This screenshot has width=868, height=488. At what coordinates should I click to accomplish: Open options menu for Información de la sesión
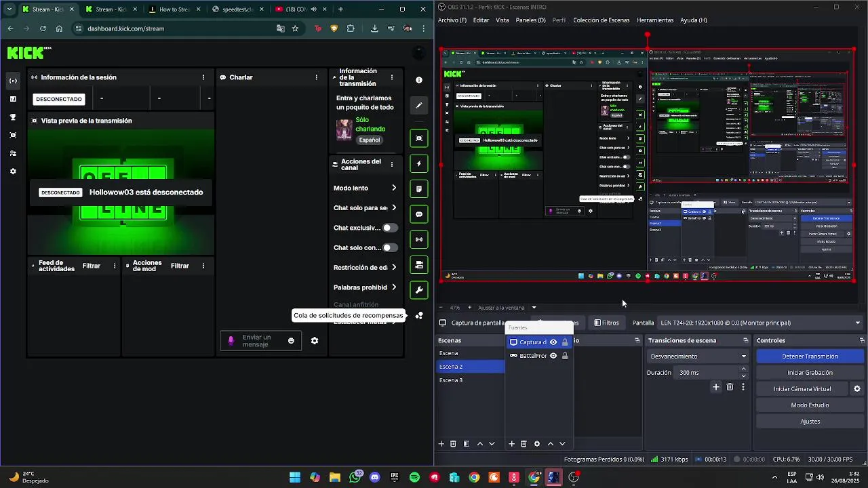click(x=203, y=77)
